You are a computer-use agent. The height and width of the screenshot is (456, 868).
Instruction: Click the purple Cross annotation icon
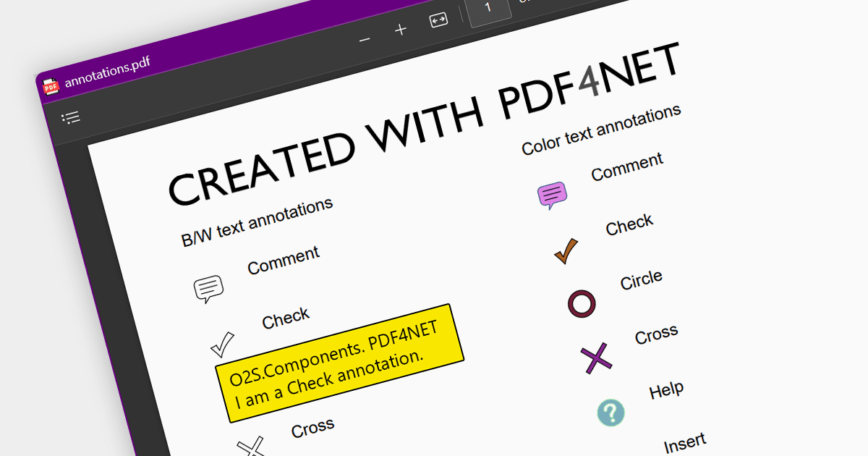pyautogui.click(x=597, y=358)
